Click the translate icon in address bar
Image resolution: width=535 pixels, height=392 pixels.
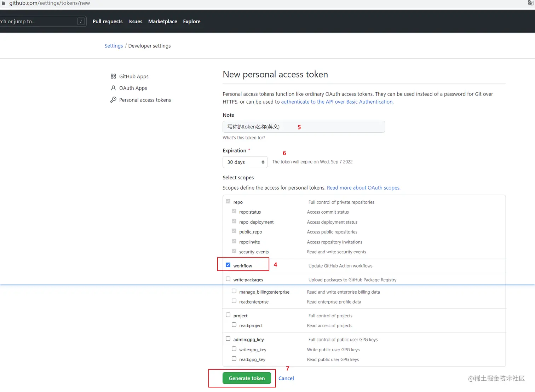[530, 3]
